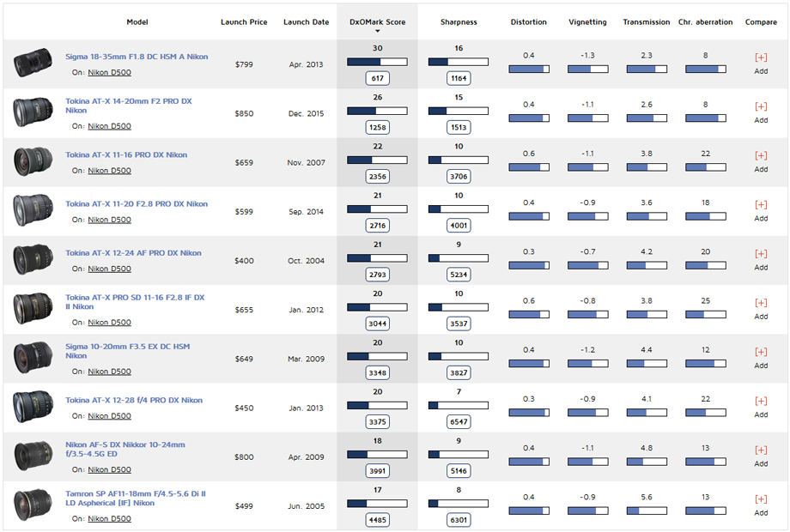790x532 pixels.
Task: Add Nikon AF-S DX 10-24mm to compare
Action: [761, 450]
